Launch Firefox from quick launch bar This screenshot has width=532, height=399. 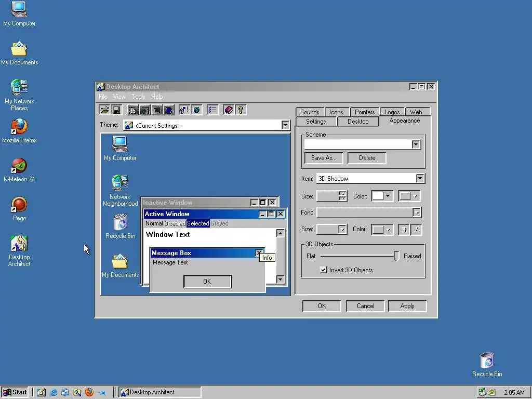click(x=89, y=392)
